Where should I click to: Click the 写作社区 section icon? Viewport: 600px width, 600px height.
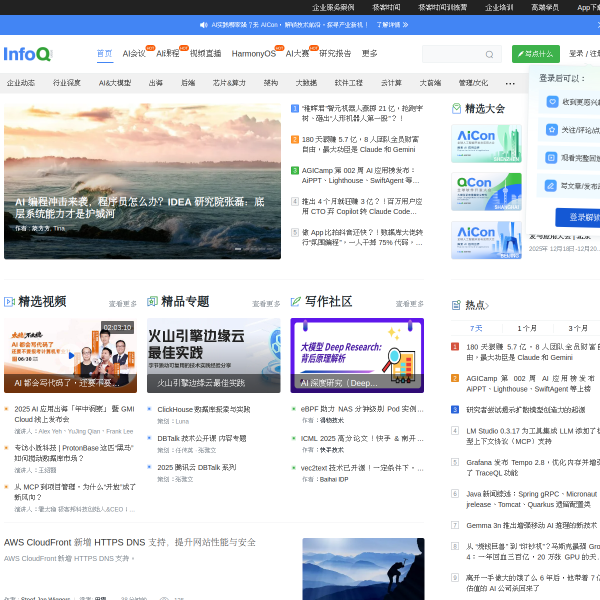coord(296,302)
